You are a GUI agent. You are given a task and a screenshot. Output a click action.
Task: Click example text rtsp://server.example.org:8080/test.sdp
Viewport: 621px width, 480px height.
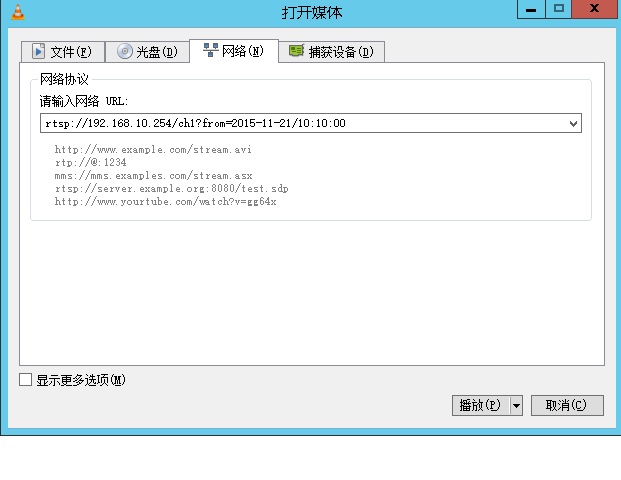pyautogui.click(x=171, y=189)
